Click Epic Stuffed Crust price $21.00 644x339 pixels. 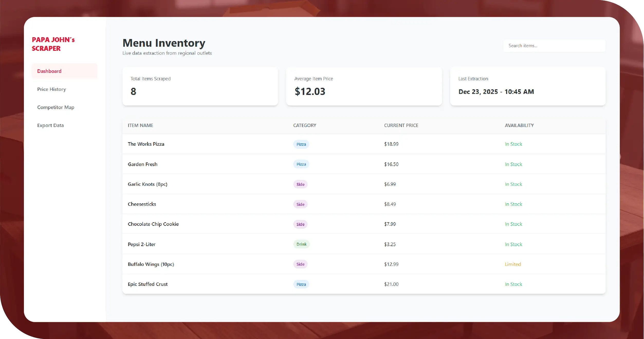pyautogui.click(x=391, y=284)
